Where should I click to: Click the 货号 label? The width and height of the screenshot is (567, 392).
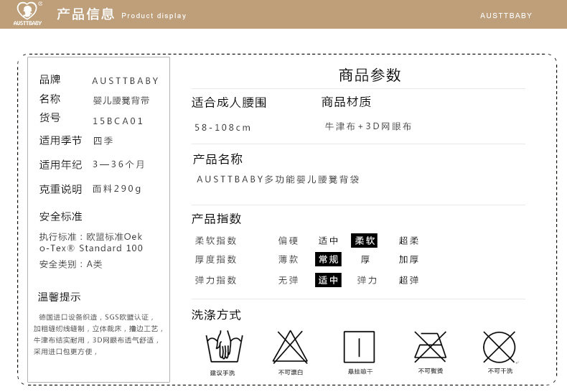tap(50, 117)
